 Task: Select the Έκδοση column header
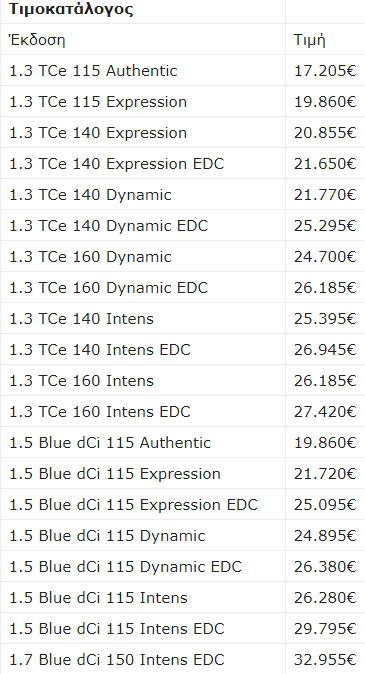coord(37,40)
